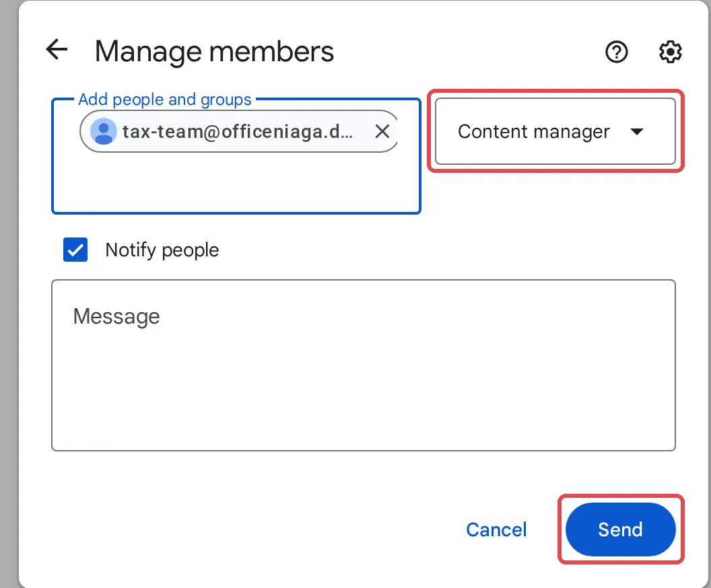711x588 pixels.
Task: Open the Content manager role dropdown
Action: (555, 131)
